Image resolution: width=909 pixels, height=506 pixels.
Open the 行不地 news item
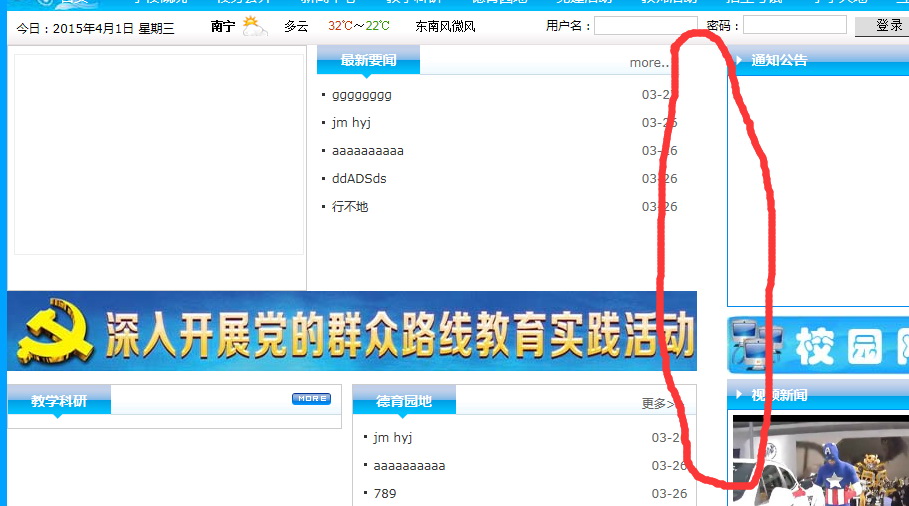350,207
